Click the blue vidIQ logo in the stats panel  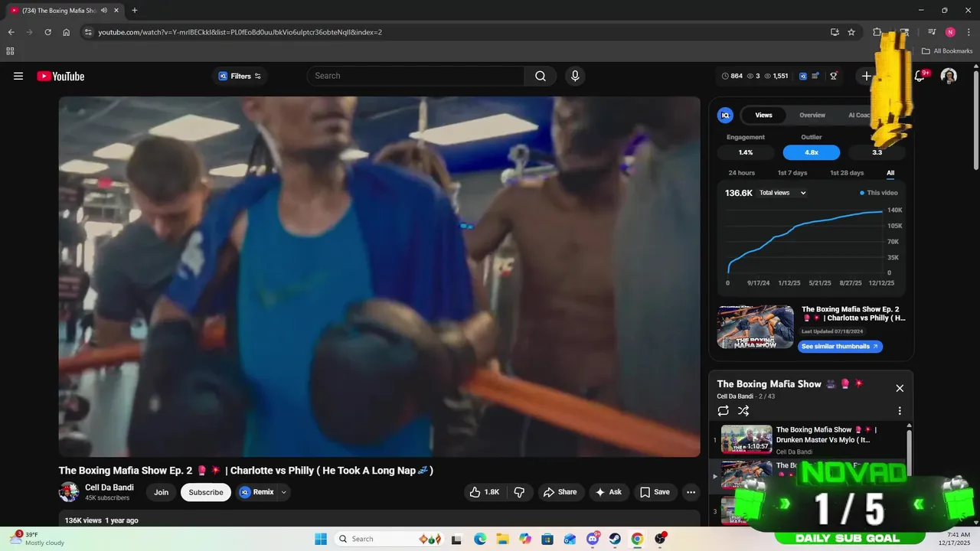pyautogui.click(x=725, y=115)
